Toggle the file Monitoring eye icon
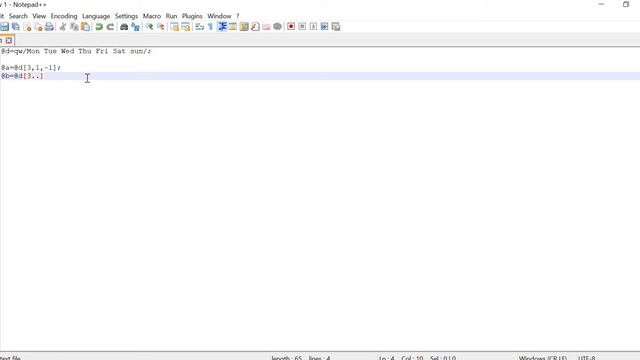The width and height of the screenshot is (640, 360). [x=278, y=27]
